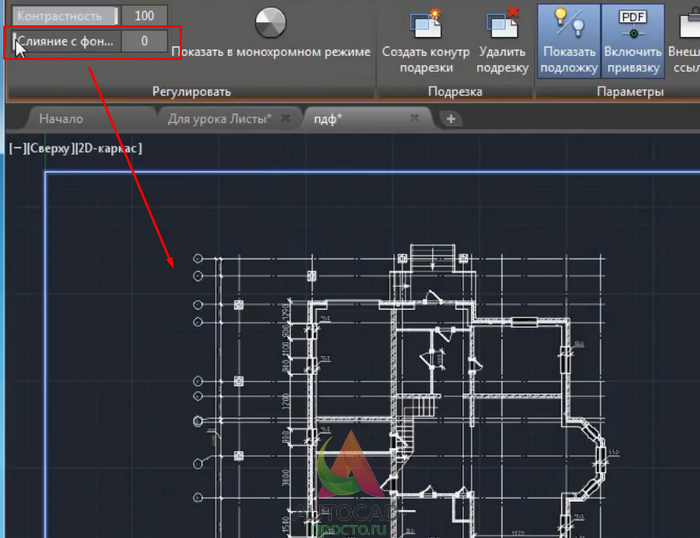Click Создать контур подрезки icon

(x=425, y=23)
